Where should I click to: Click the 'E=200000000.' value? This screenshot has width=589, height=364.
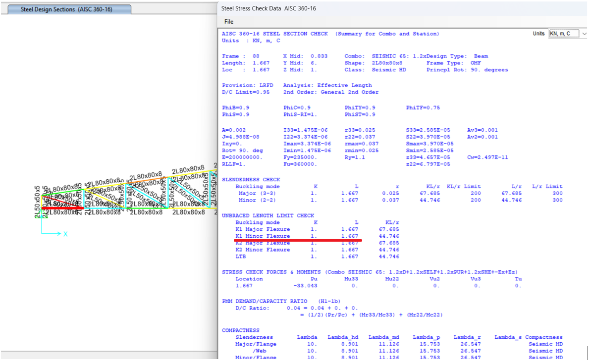coord(242,157)
